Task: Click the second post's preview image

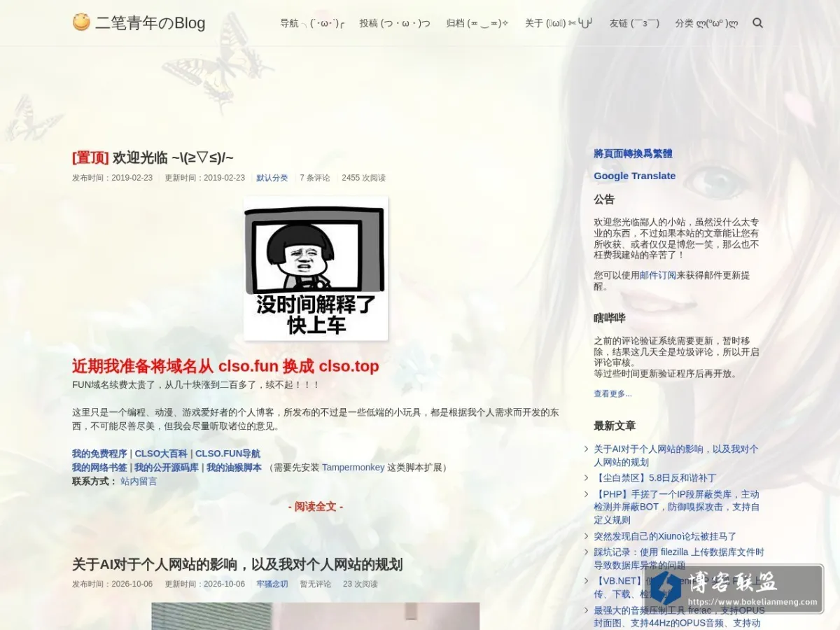Action: pyautogui.click(x=316, y=616)
